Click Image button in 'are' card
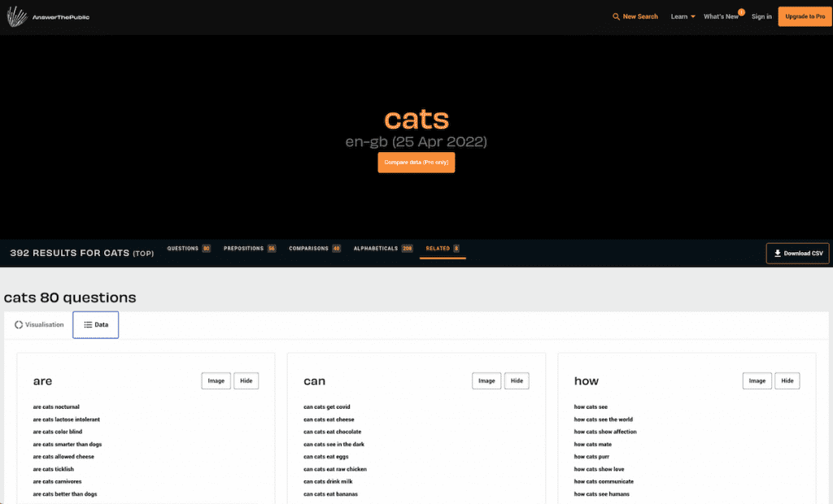The width and height of the screenshot is (833, 504). [x=216, y=380]
